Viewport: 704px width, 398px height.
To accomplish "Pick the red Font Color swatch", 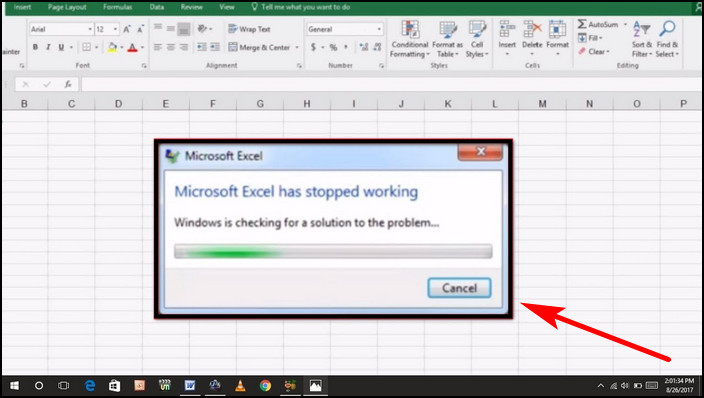I will click(132, 47).
